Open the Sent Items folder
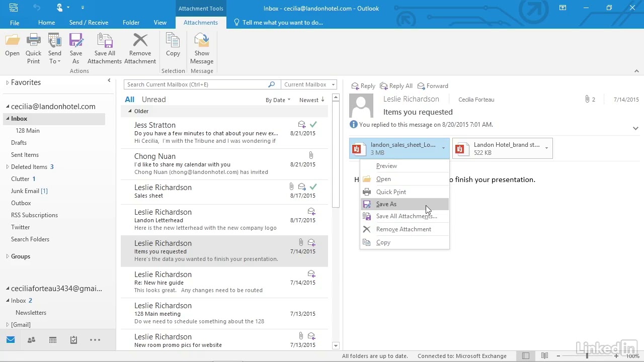The height and width of the screenshot is (362, 644). click(x=25, y=155)
